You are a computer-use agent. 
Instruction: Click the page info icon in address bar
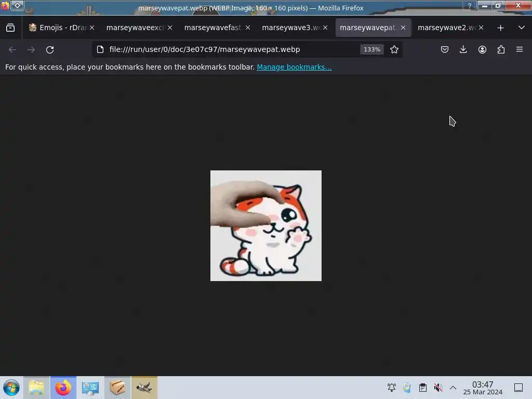(100, 49)
